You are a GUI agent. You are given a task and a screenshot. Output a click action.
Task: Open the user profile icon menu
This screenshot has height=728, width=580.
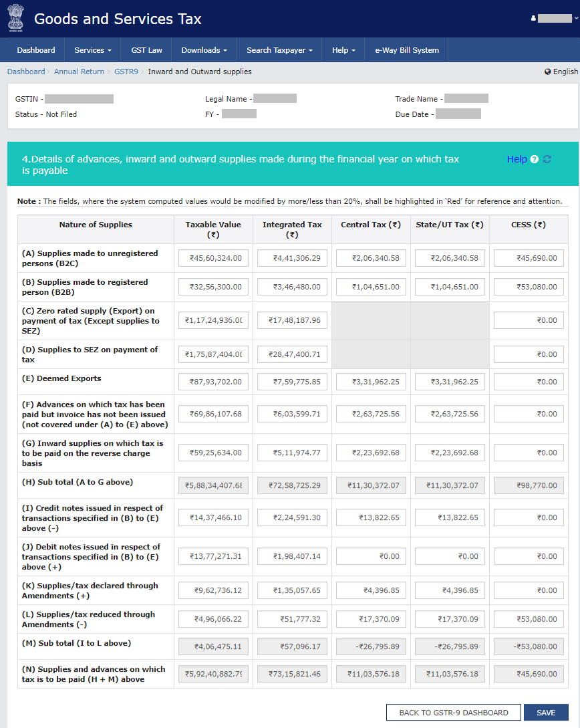pyautogui.click(x=533, y=19)
